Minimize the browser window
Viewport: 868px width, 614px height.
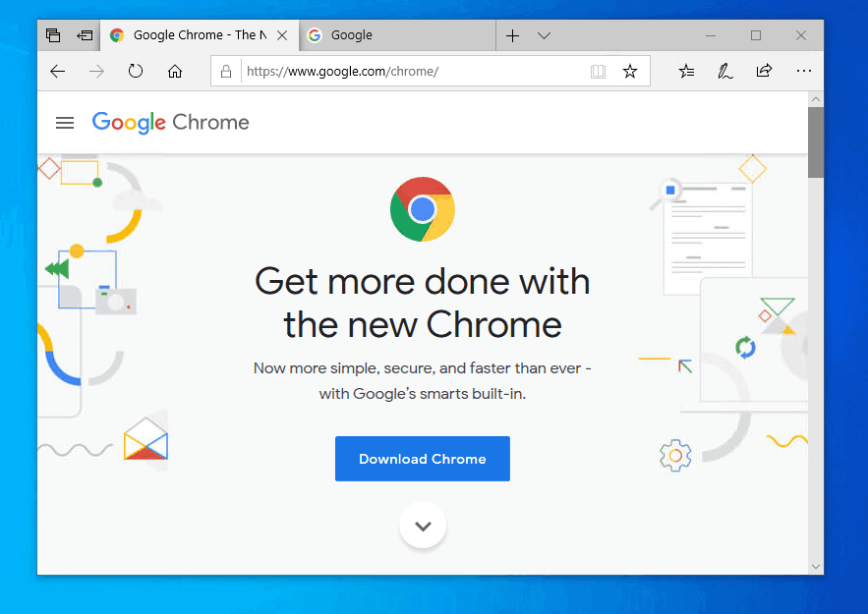(711, 35)
